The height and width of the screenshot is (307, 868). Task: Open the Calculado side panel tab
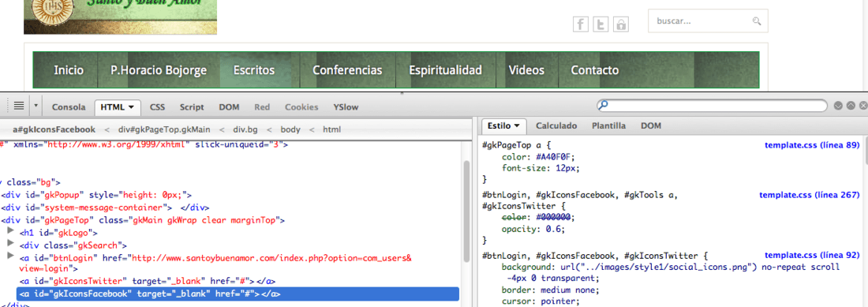tap(556, 125)
